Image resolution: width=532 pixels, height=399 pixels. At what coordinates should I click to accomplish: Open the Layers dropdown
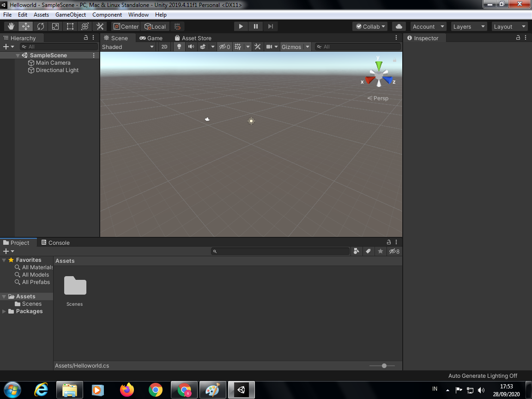(x=469, y=26)
